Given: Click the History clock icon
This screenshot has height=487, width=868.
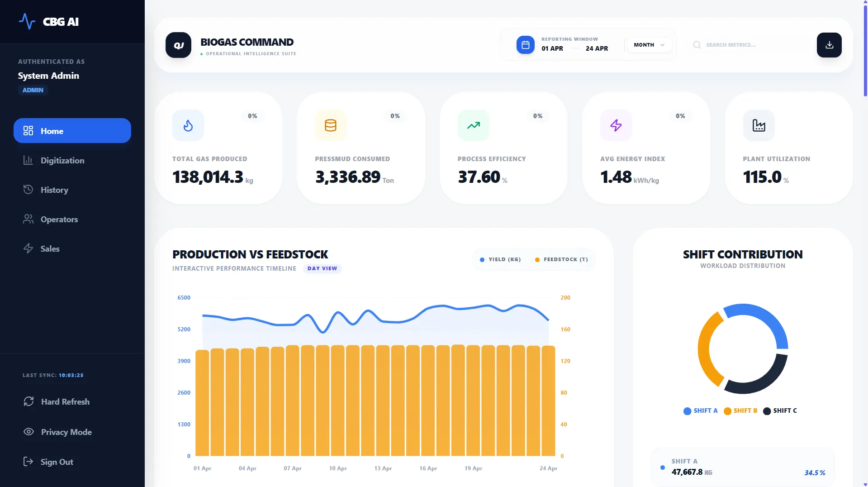Looking at the screenshot, I should point(28,190).
